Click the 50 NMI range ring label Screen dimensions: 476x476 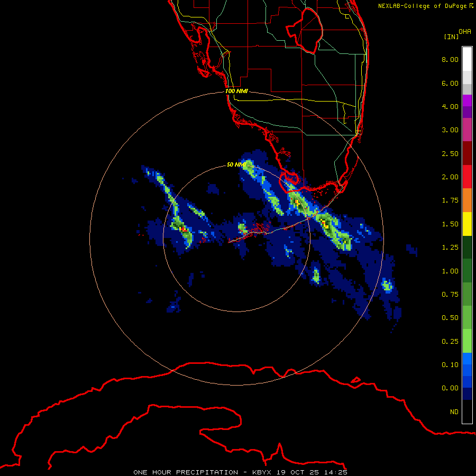tap(236, 164)
